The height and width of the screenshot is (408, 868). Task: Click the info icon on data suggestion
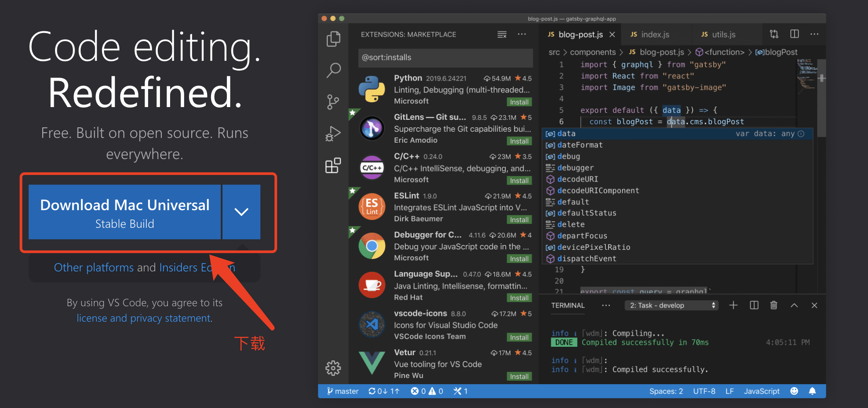coord(801,134)
